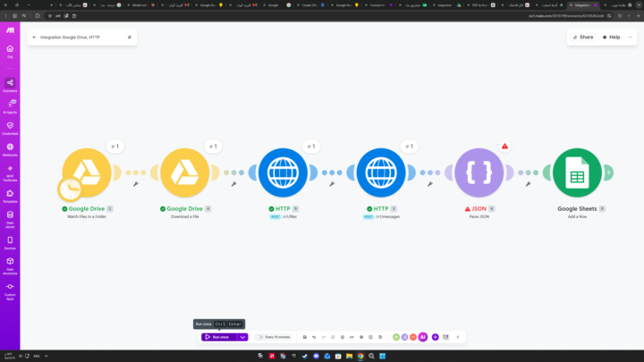Select the HTTP /v1/messages module
The width and height of the screenshot is (644, 362).
tap(381, 173)
